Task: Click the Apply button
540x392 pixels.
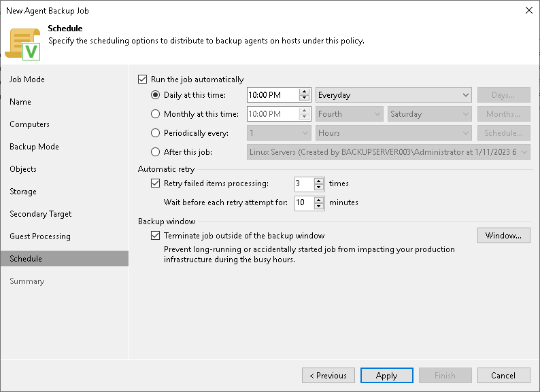Action: 387,375
